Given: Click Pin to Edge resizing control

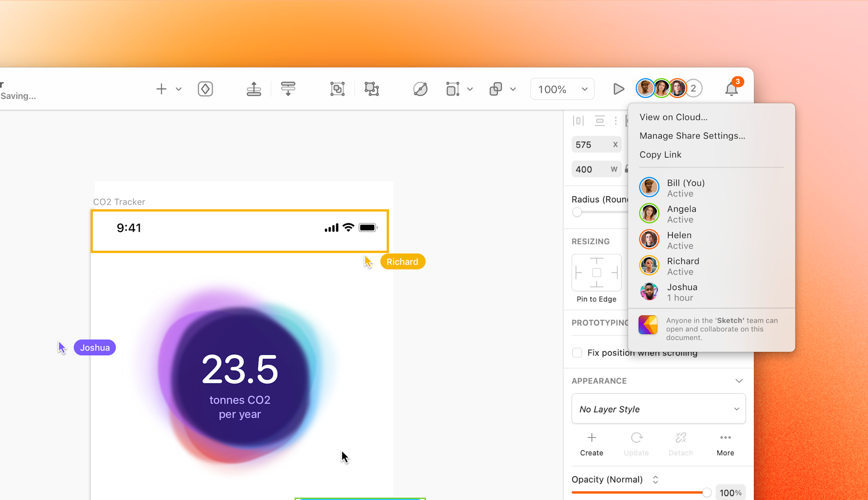Looking at the screenshot, I should coord(596,273).
